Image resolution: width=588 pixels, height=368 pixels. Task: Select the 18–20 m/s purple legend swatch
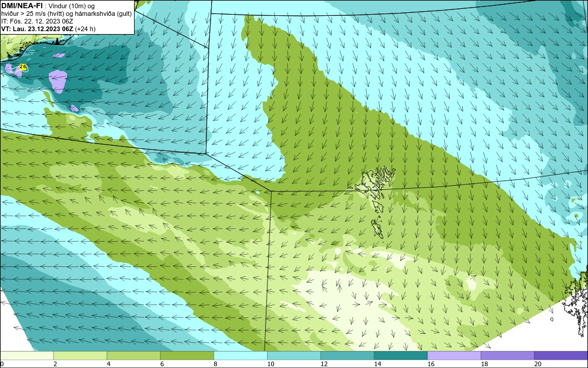tap(508, 355)
